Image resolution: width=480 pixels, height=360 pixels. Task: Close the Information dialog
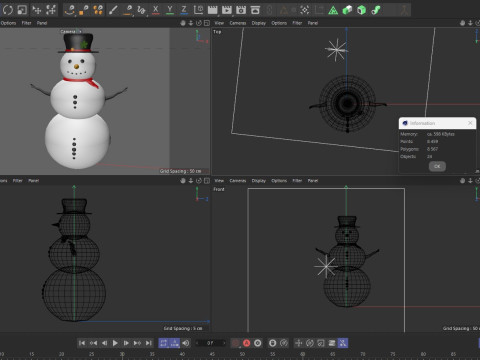470,123
